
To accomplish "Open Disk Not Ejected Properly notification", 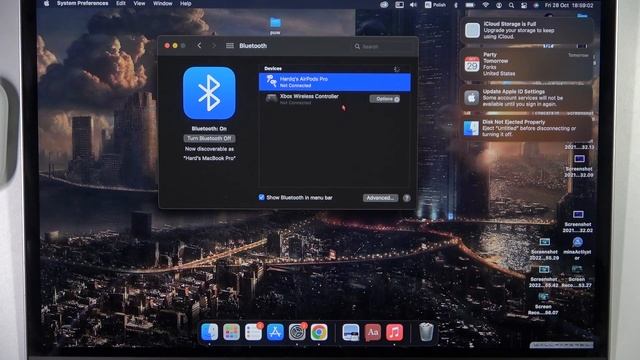I will click(526, 128).
